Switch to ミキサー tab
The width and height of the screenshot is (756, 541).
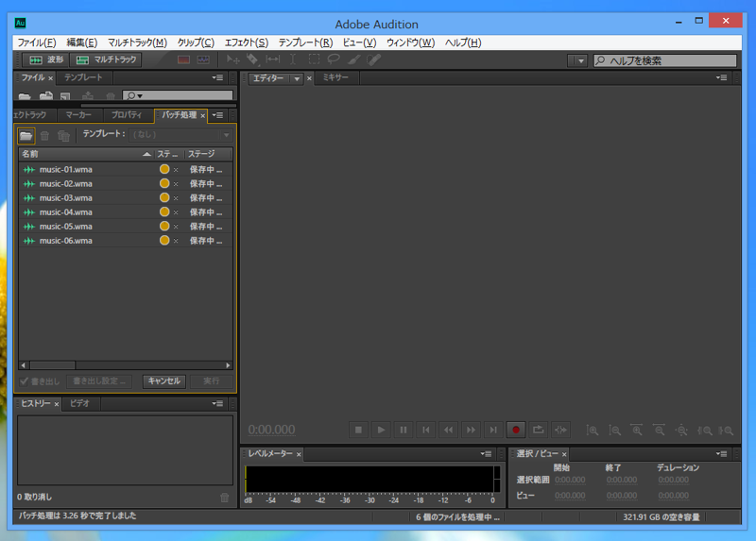point(335,77)
